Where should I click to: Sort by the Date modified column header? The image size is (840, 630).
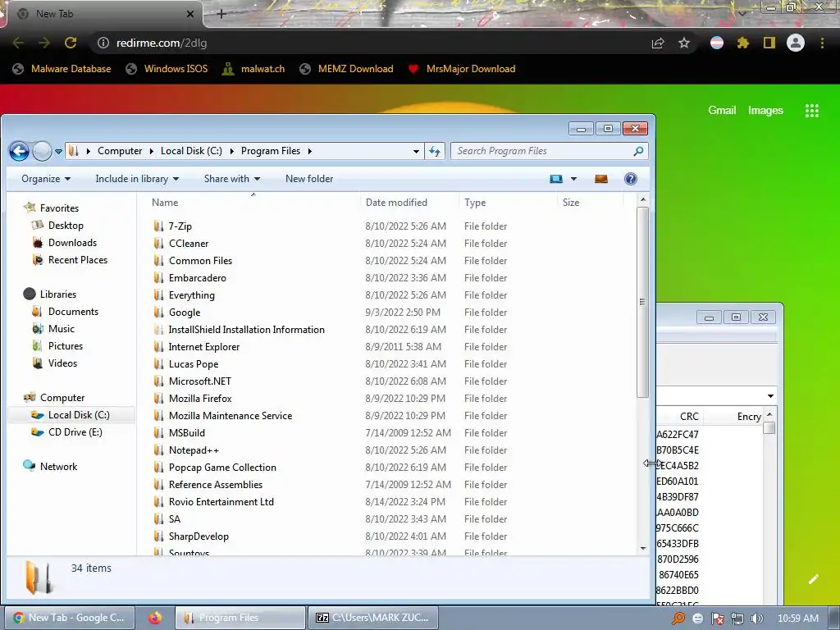coord(396,203)
